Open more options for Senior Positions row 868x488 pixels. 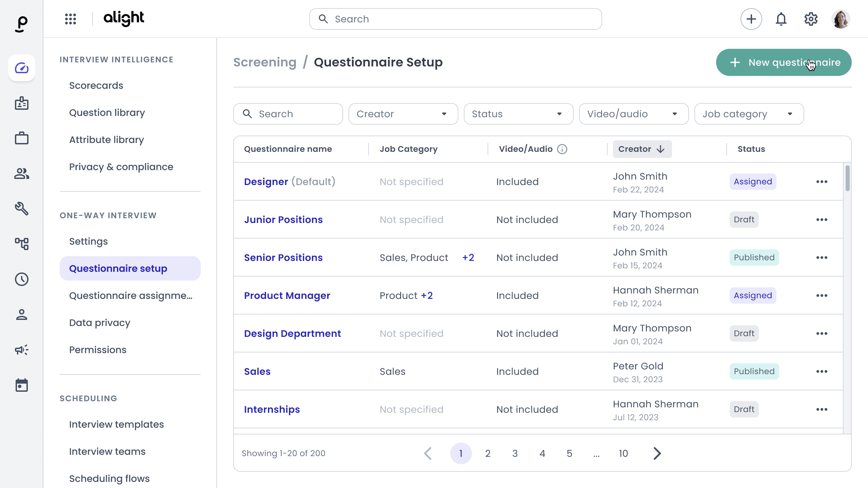[822, 258]
